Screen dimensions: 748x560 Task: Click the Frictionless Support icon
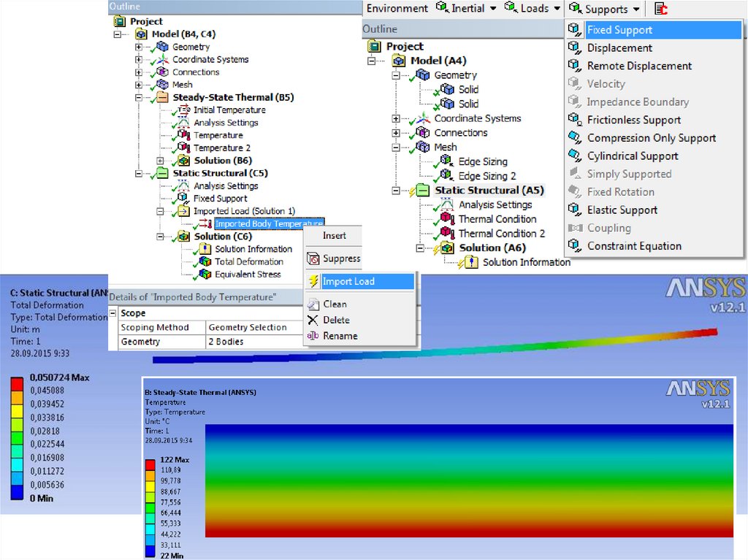click(575, 120)
